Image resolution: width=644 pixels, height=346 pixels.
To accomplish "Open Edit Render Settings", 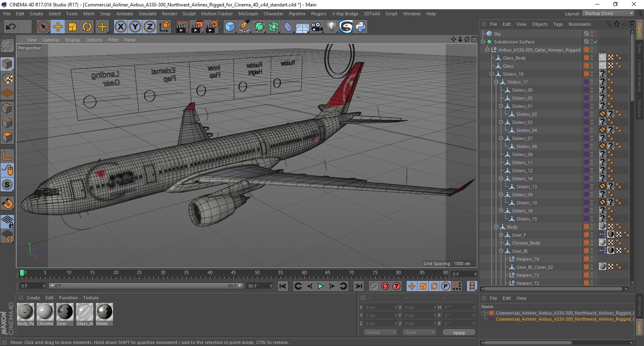I will coord(212,27).
